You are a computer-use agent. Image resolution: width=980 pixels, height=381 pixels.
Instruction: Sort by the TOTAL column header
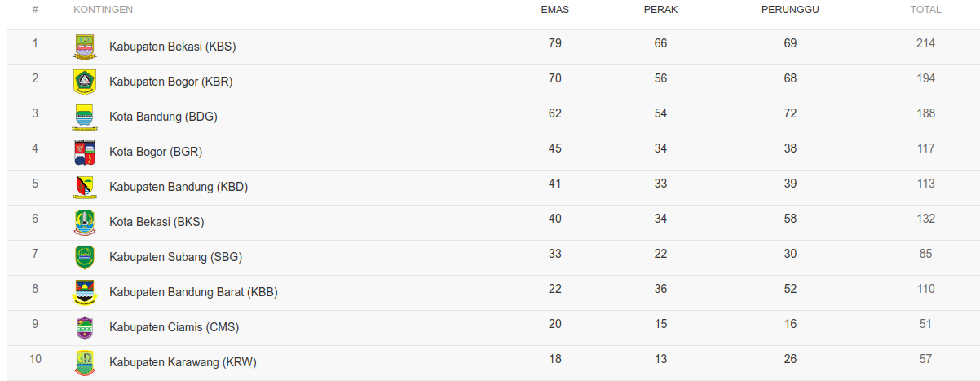pyautogui.click(x=925, y=10)
